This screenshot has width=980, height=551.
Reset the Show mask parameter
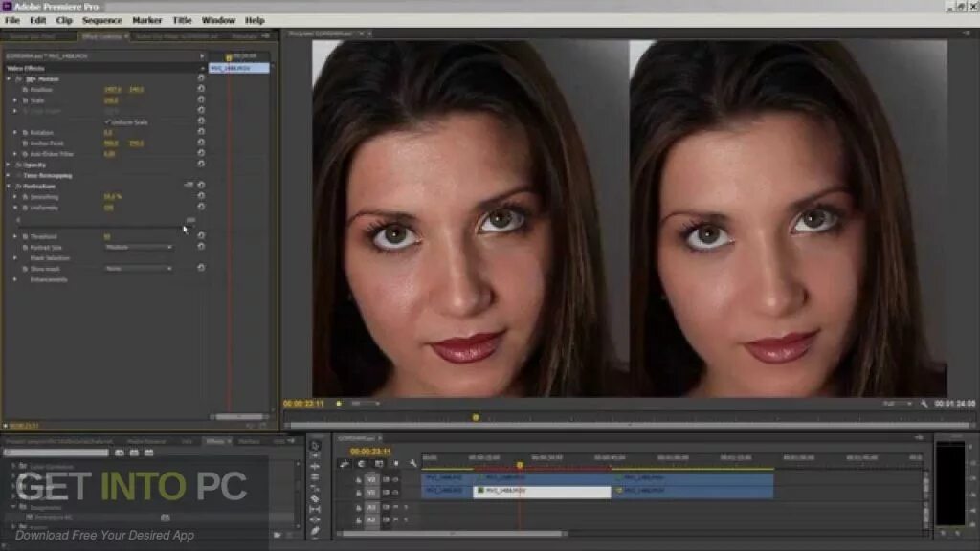point(201,268)
